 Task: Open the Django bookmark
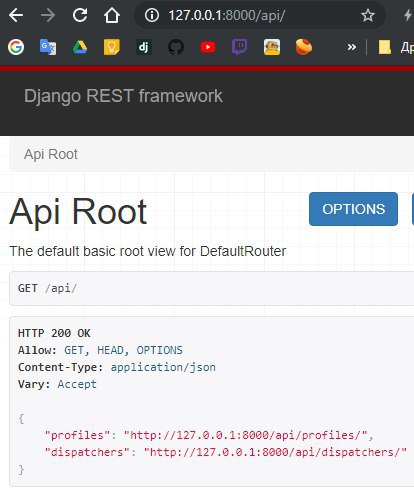[x=144, y=47]
